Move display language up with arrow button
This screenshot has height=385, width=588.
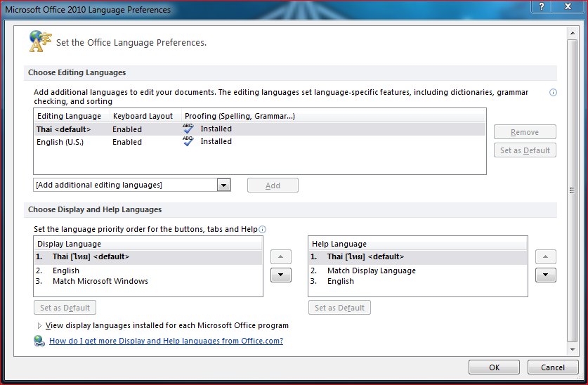coord(281,257)
